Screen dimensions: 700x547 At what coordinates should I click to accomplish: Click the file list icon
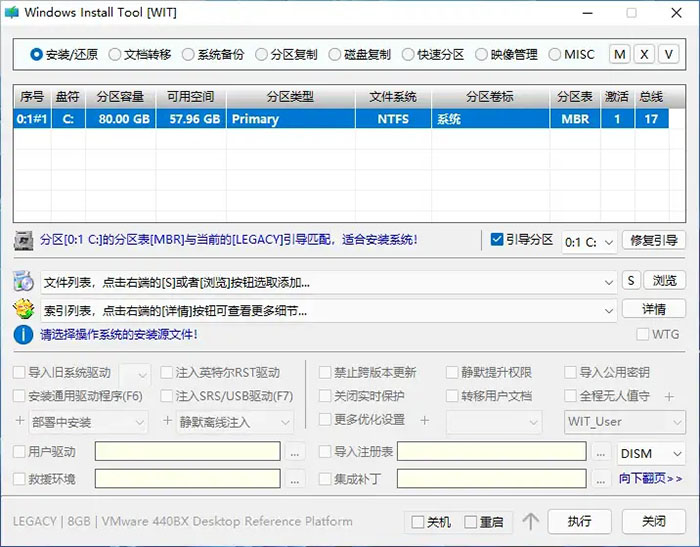point(23,281)
